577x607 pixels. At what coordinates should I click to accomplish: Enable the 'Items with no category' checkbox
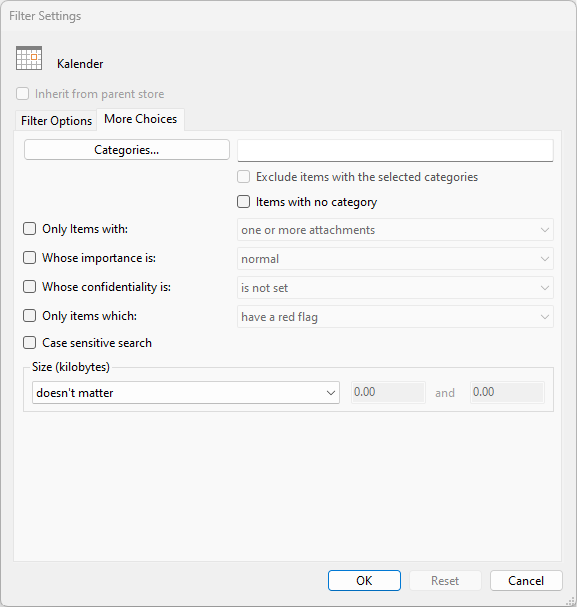pyautogui.click(x=243, y=202)
